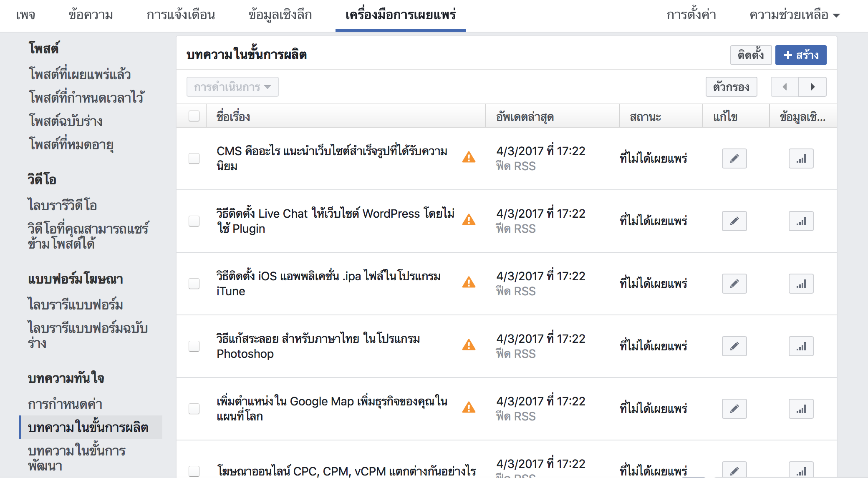The width and height of the screenshot is (868, 478).
Task: Select บทความในขั้นการผลิต in sidebar
Action: click(91, 427)
